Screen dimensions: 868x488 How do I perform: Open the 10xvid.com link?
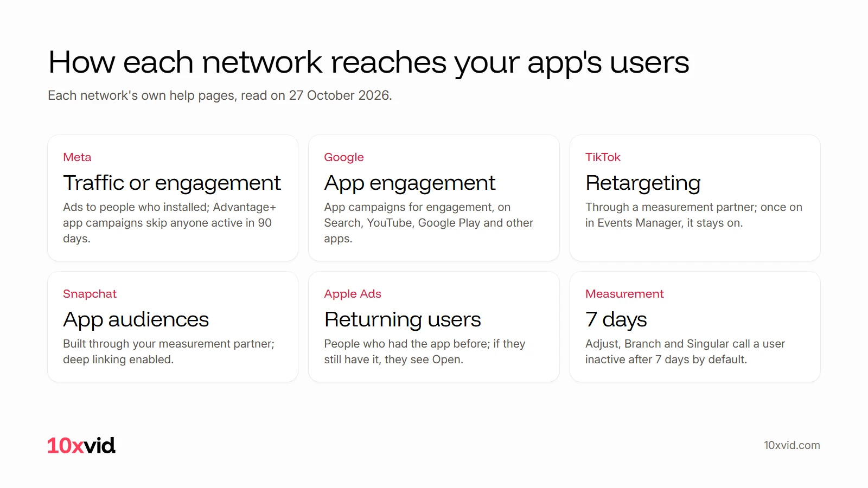click(x=792, y=445)
